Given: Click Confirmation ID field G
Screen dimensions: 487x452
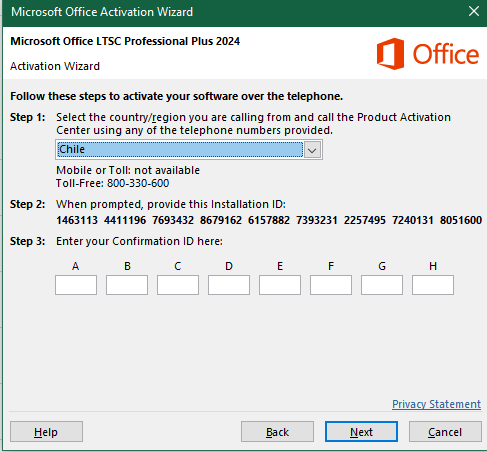Looking at the screenshot, I should [382, 285].
